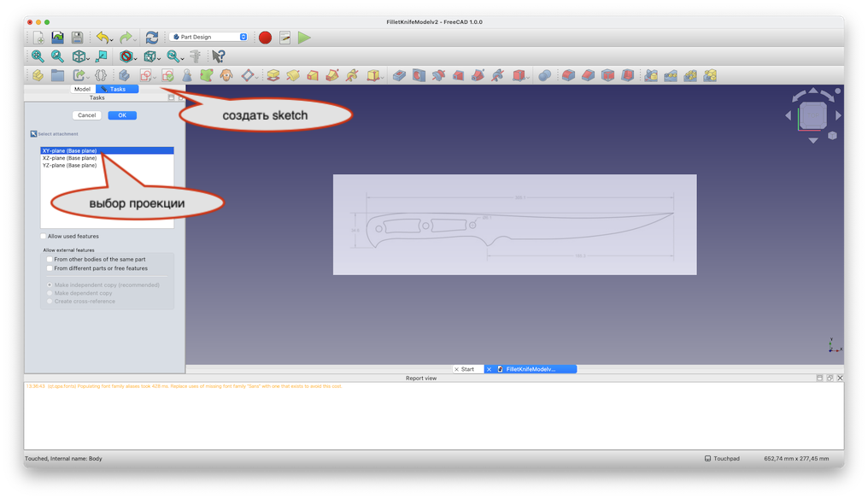Click the Create sketch toolbar icon
The image size is (868, 499).
[x=146, y=75]
